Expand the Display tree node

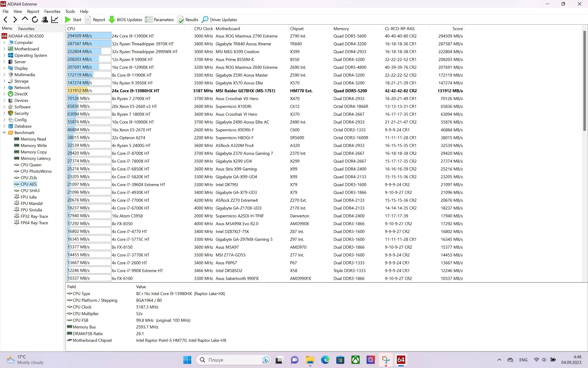tap(4, 68)
